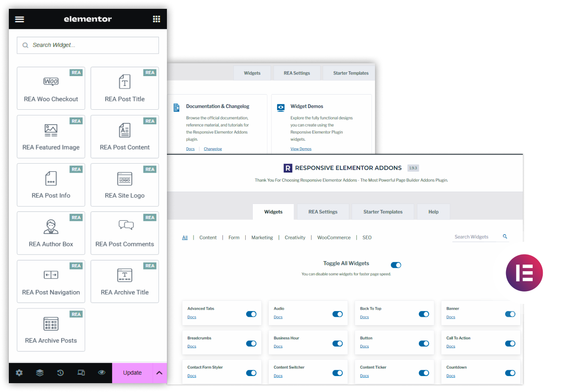
Task: Expand save options arrow beside Update
Action: tap(159, 373)
